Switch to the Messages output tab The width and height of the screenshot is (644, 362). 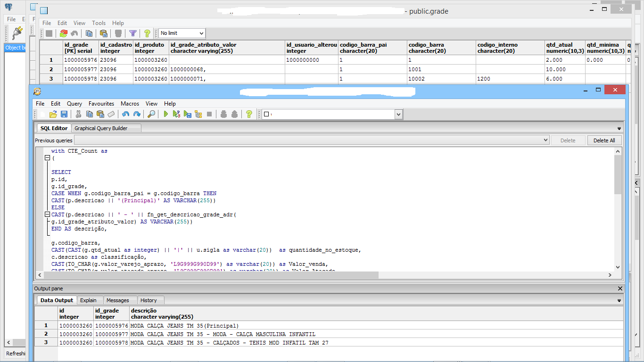(117, 300)
